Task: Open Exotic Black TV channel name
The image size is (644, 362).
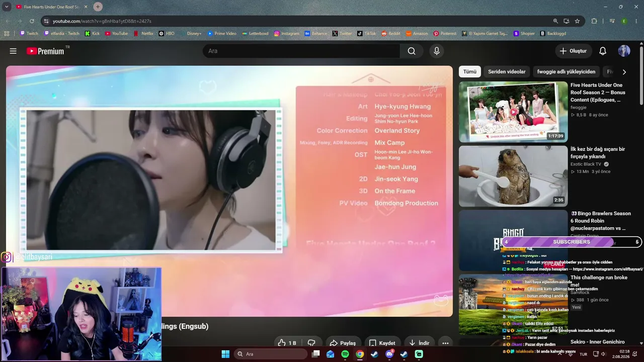Action: click(586, 164)
